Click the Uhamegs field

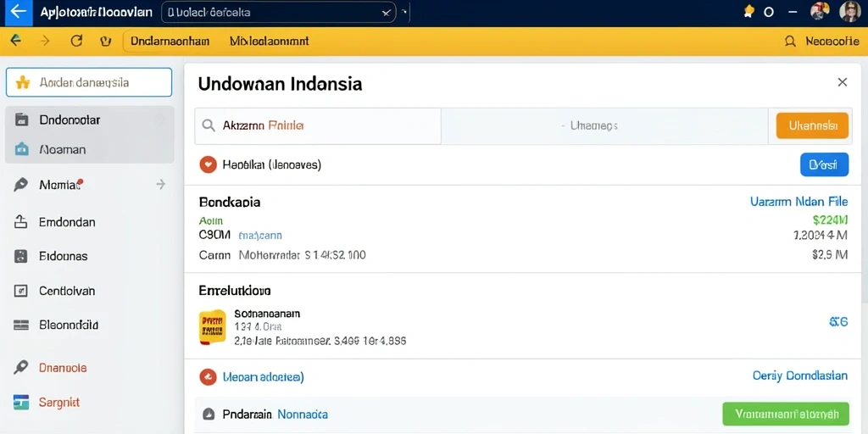pos(604,125)
